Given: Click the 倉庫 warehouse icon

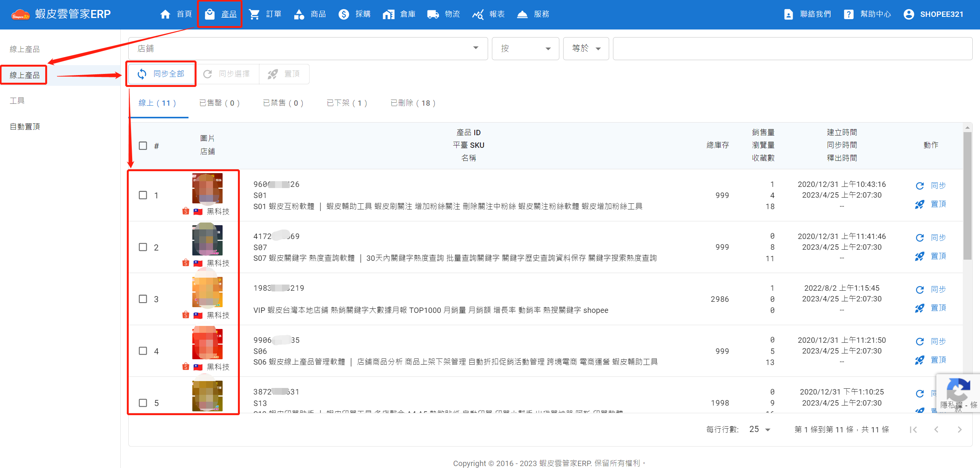Looking at the screenshot, I should click(x=388, y=14).
